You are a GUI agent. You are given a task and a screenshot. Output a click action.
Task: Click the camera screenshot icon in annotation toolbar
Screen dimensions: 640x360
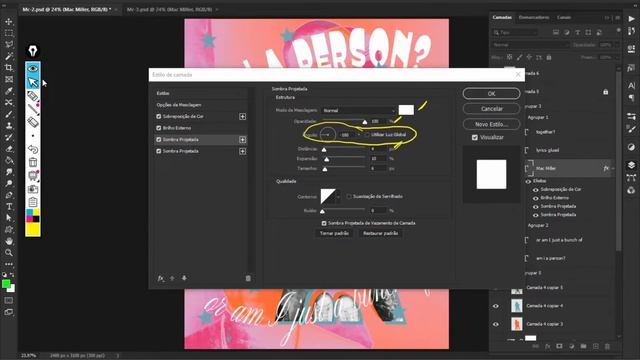33,189
